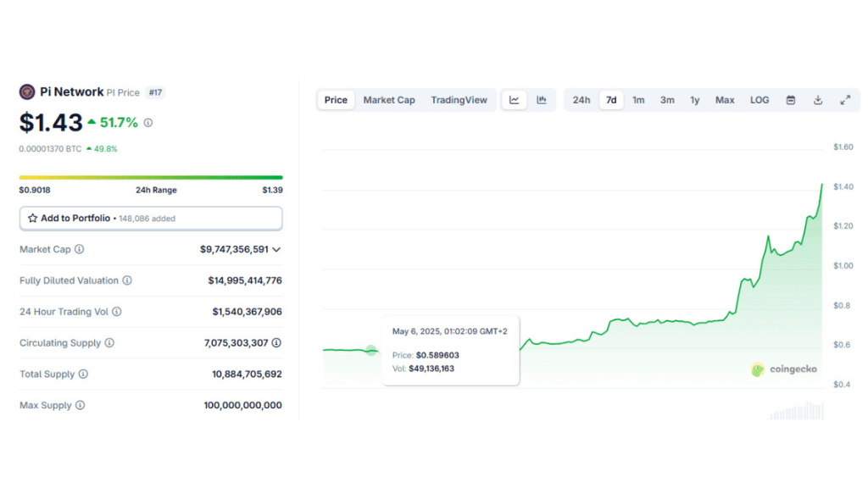This screenshot has height=488, width=868.
Task: Click the 0.00001370 BTC value
Action: click(x=50, y=149)
